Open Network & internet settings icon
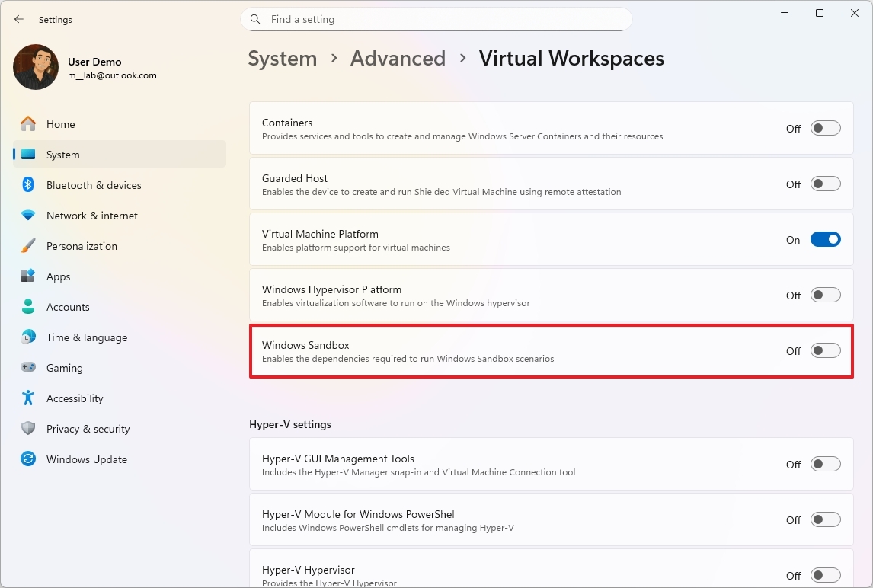The height and width of the screenshot is (588, 873). (x=27, y=216)
